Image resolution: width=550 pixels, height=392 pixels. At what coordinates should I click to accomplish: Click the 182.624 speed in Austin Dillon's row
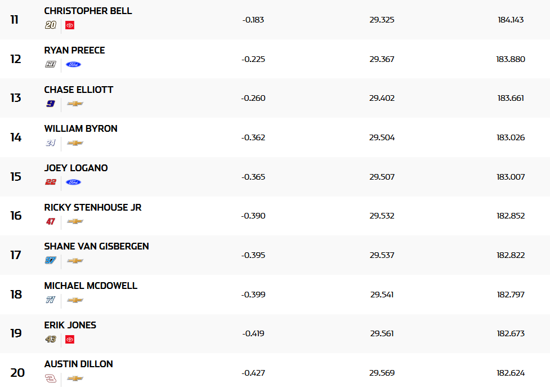point(510,373)
